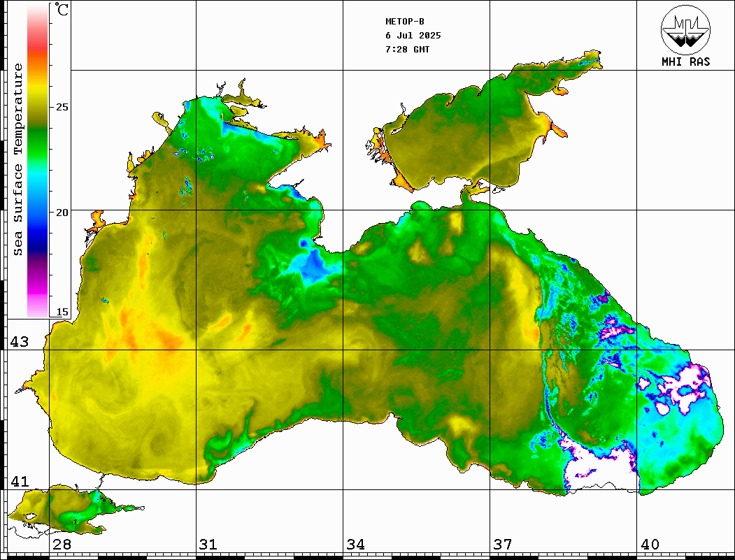735x560 pixels.
Task: Click the longitude label 28
Action: 62,544
